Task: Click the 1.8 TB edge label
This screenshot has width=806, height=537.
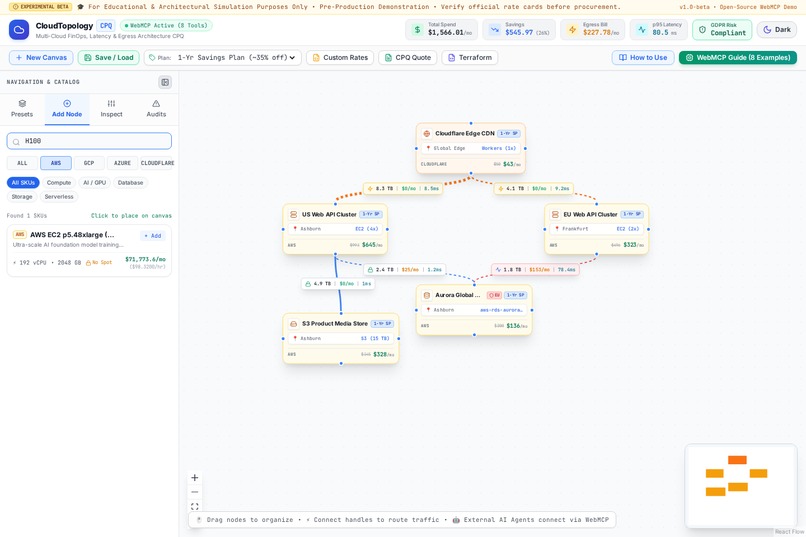Action: pos(535,270)
